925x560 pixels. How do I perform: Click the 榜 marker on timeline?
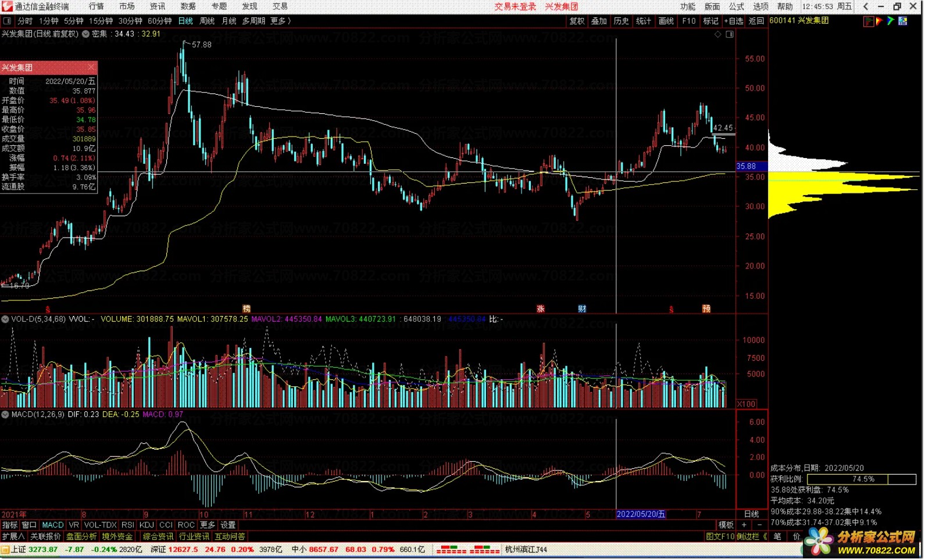pos(247,309)
